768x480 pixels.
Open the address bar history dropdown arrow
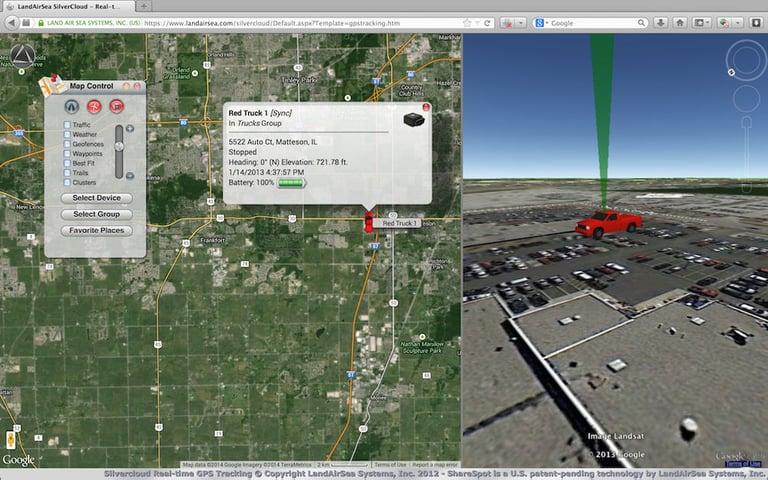477,23
